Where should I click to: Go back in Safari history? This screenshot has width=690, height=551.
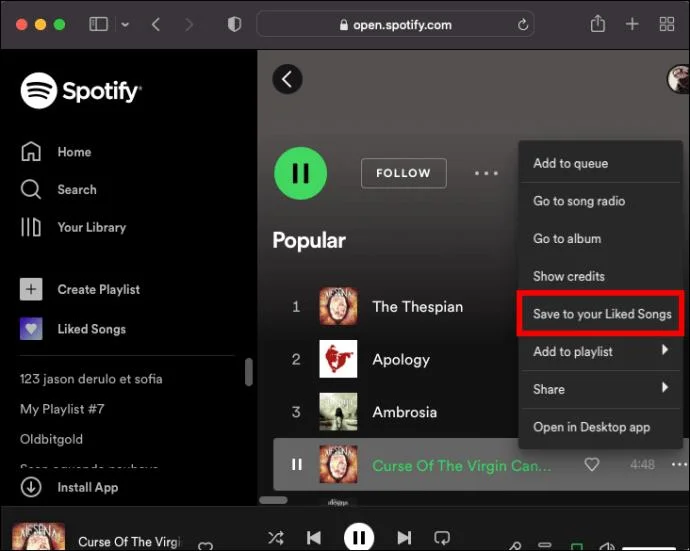click(156, 24)
